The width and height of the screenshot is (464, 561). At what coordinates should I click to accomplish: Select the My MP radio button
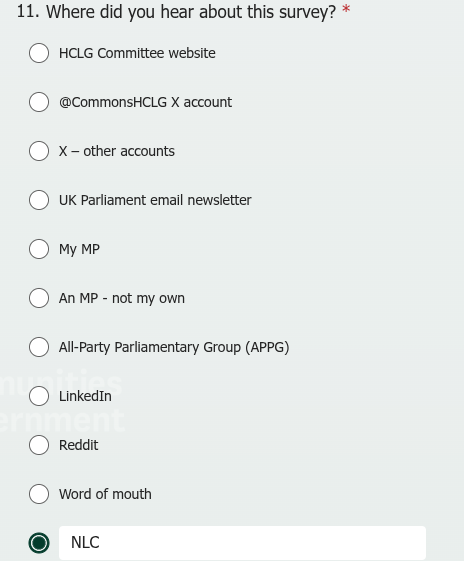[39, 249]
